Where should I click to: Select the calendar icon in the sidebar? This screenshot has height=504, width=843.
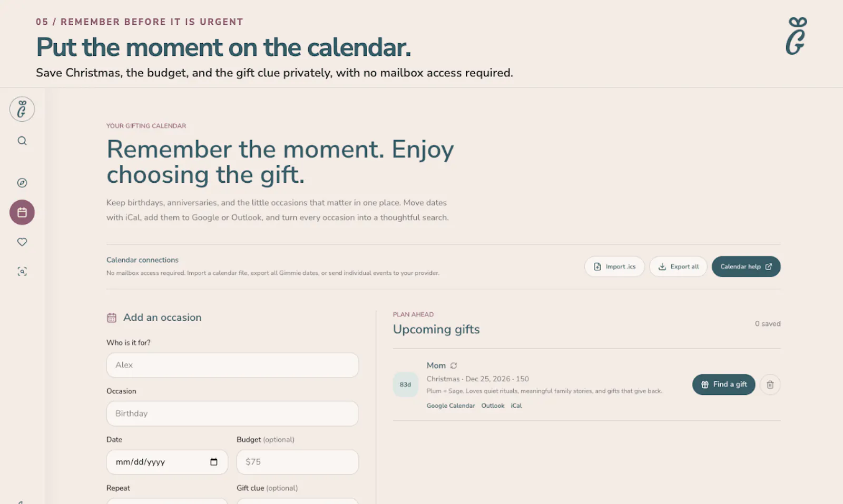[22, 212]
